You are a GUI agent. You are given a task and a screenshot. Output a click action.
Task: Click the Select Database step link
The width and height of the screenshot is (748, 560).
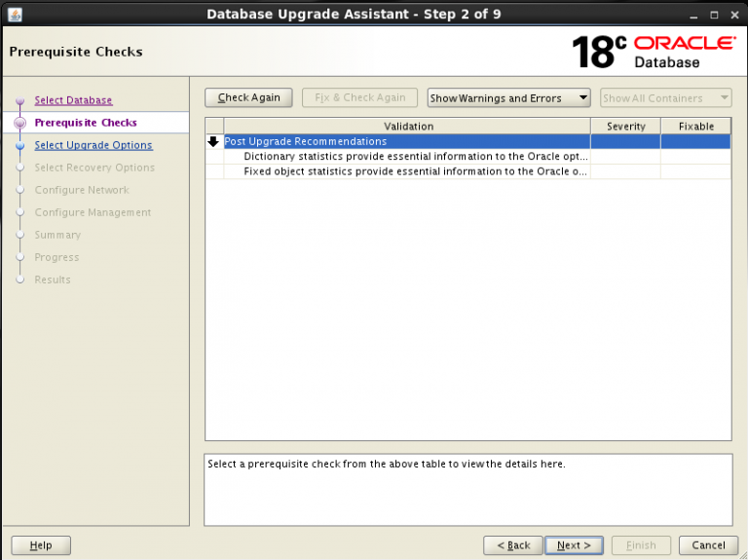pos(73,100)
